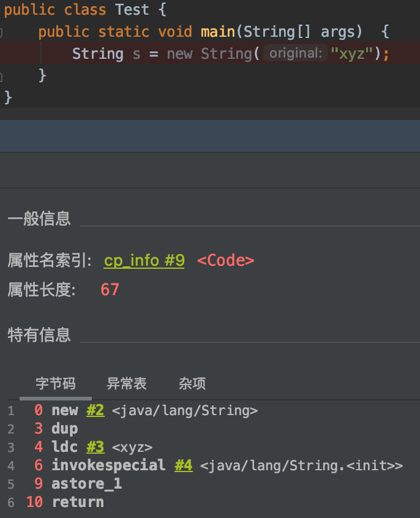Click the <Code> label next to cp_info

coord(226,260)
